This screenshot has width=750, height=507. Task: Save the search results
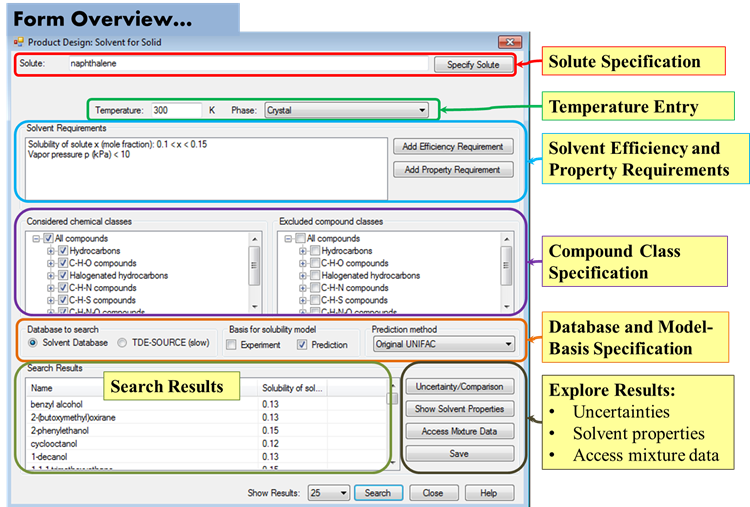[x=460, y=453]
